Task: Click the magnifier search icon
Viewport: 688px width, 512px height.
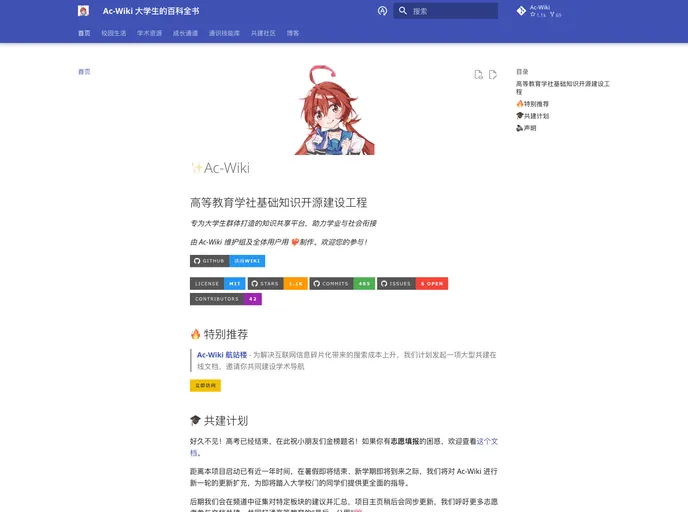Action: click(402, 11)
